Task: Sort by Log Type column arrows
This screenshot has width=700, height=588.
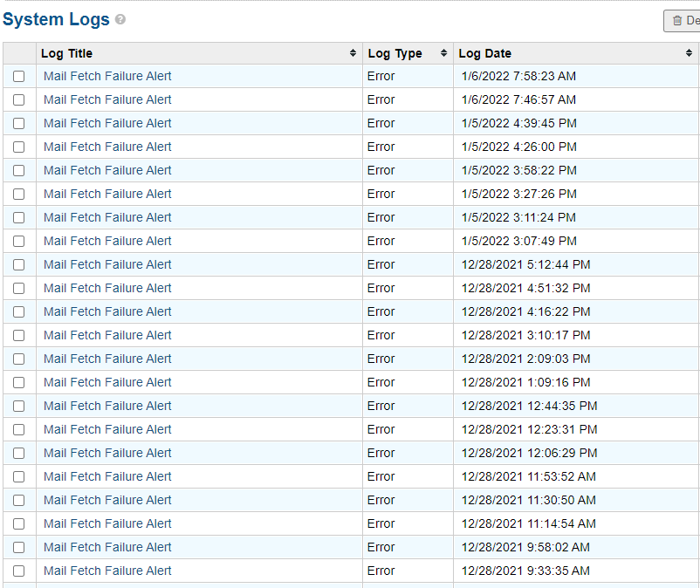Action: coord(444,53)
